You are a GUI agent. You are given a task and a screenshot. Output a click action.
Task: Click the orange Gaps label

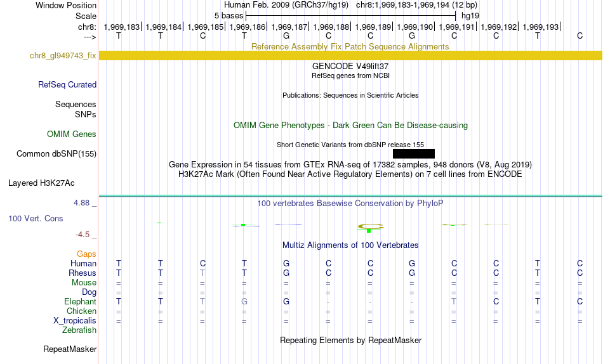pos(86,254)
